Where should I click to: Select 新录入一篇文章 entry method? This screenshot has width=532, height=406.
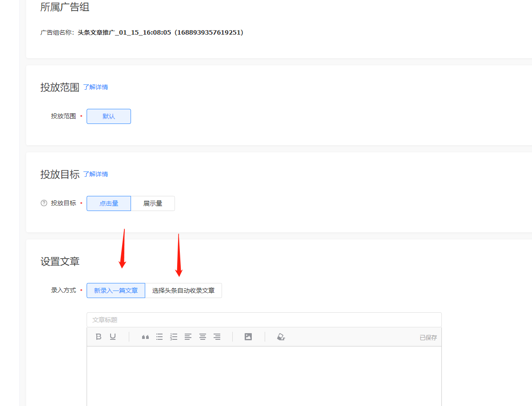pos(116,291)
